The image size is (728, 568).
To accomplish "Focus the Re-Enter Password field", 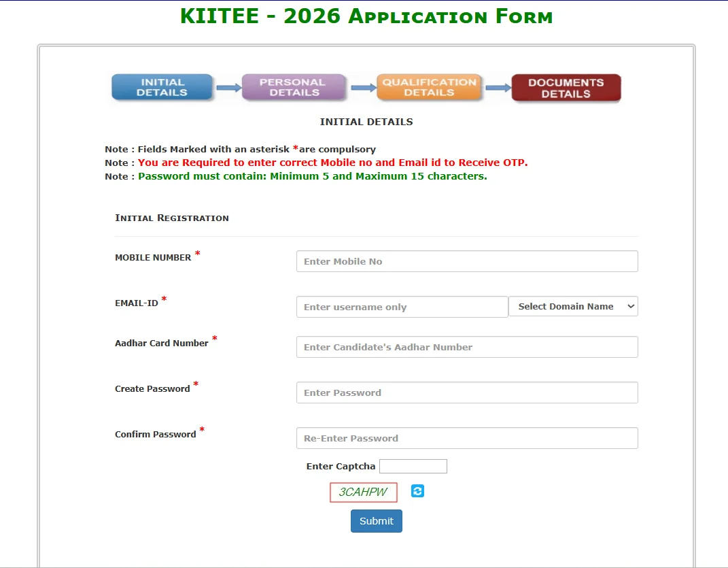I will click(467, 438).
